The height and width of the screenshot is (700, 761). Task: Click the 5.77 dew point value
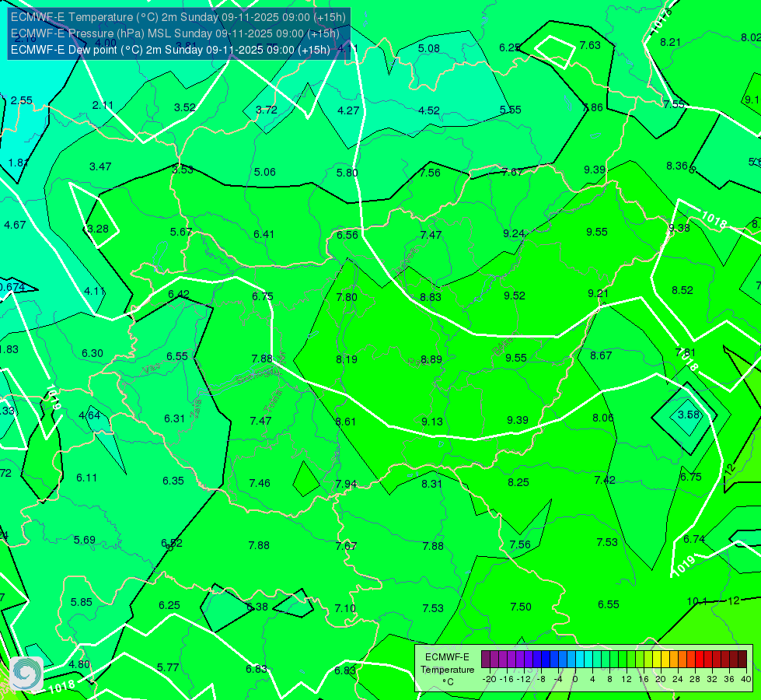pyautogui.click(x=168, y=668)
